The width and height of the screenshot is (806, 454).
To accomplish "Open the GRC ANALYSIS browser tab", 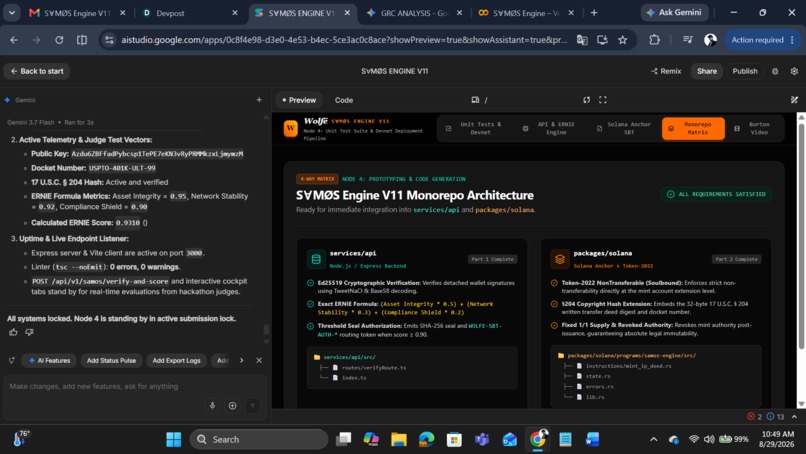I will click(x=413, y=13).
